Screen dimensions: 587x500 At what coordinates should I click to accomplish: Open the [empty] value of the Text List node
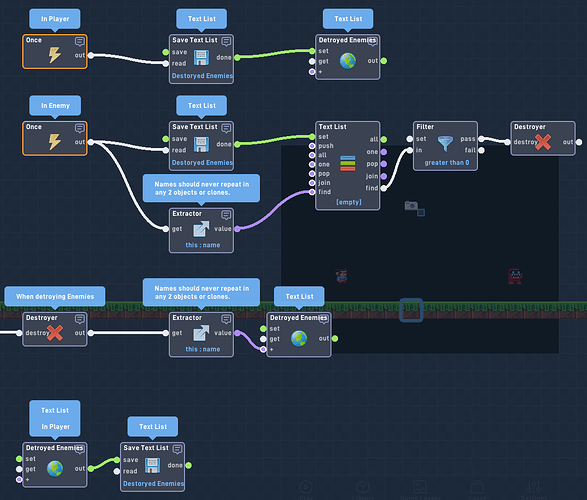point(349,202)
